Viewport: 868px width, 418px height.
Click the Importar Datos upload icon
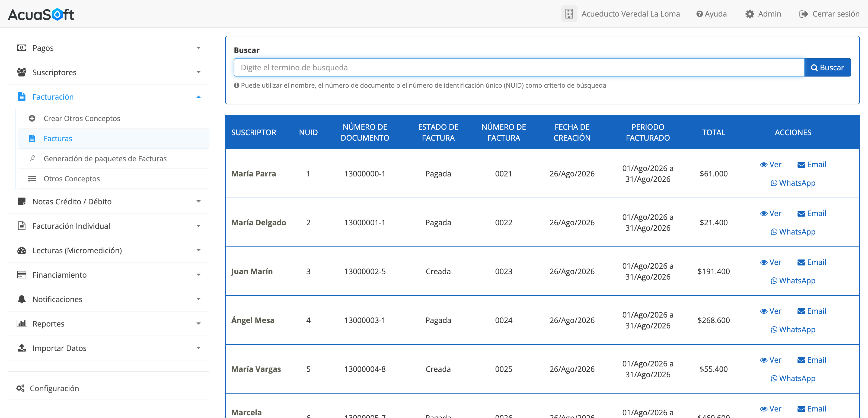tap(22, 348)
